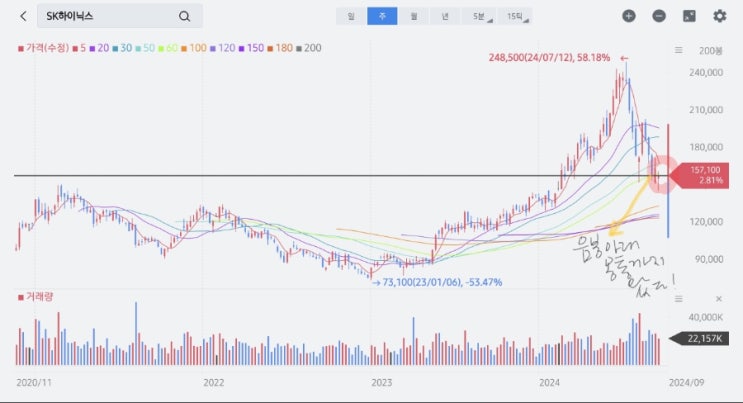
Task: Open chart settings gear icon
Action: (720, 16)
